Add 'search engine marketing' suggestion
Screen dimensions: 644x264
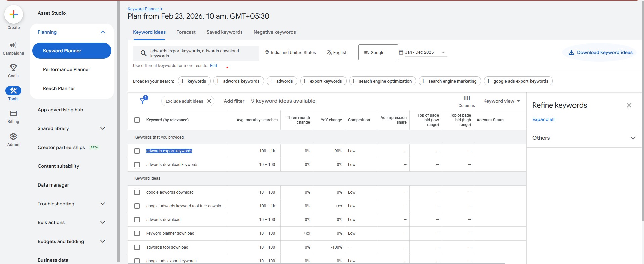pos(450,81)
